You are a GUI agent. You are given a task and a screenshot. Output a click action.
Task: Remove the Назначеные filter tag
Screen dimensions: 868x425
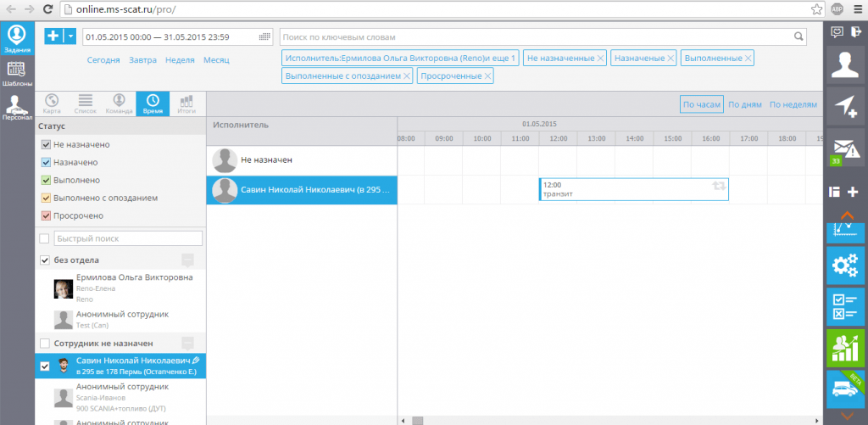coord(670,59)
